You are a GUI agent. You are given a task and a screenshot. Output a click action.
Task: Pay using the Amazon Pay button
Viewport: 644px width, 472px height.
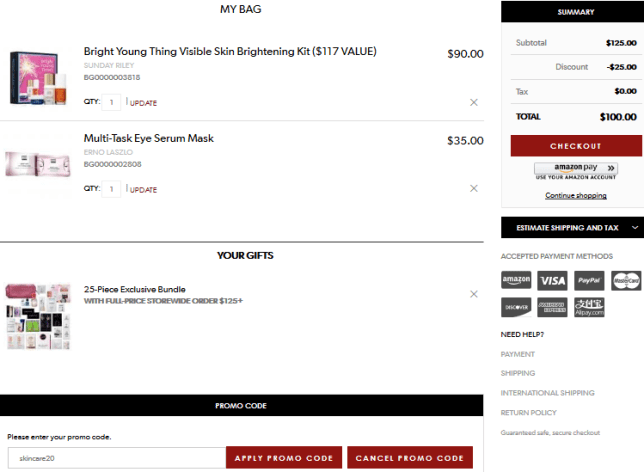tap(575, 168)
